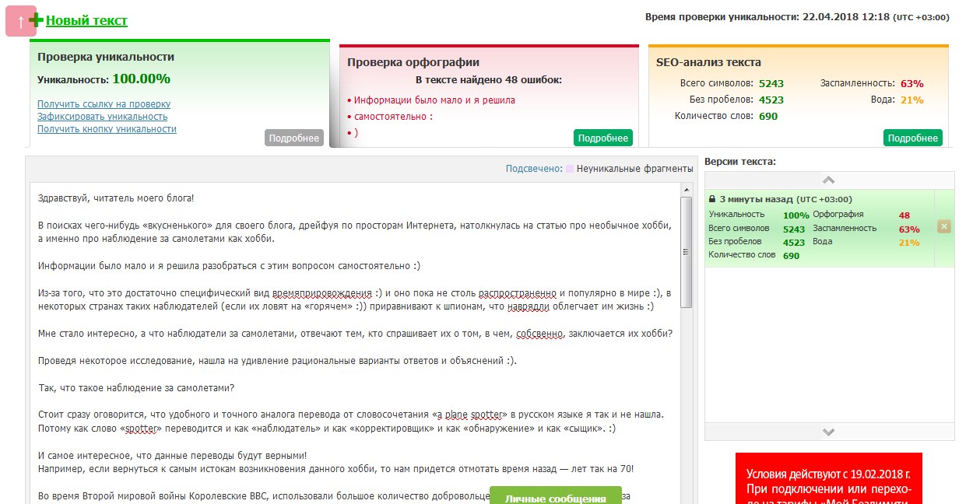Click Подробнее in Проверка орфографии panel

(x=603, y=138)
